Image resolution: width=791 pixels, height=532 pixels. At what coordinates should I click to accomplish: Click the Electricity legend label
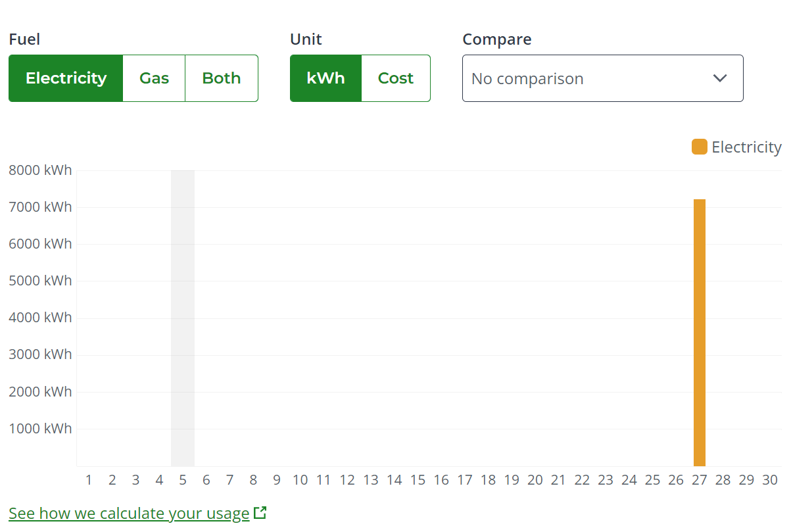[x=746, y=147]
